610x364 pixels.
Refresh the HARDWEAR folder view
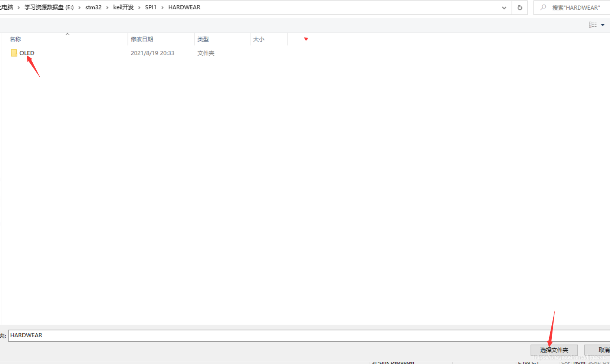[520, 7]
